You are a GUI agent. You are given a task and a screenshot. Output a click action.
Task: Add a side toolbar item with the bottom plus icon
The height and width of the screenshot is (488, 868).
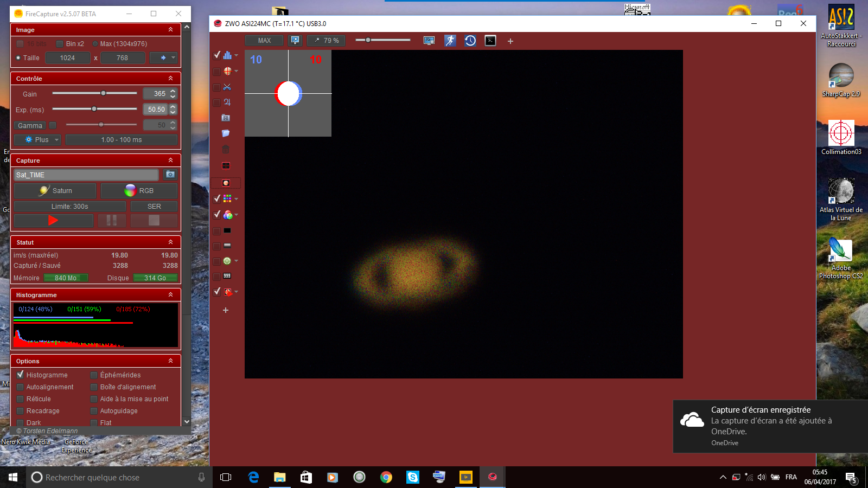tap(226, 310)
